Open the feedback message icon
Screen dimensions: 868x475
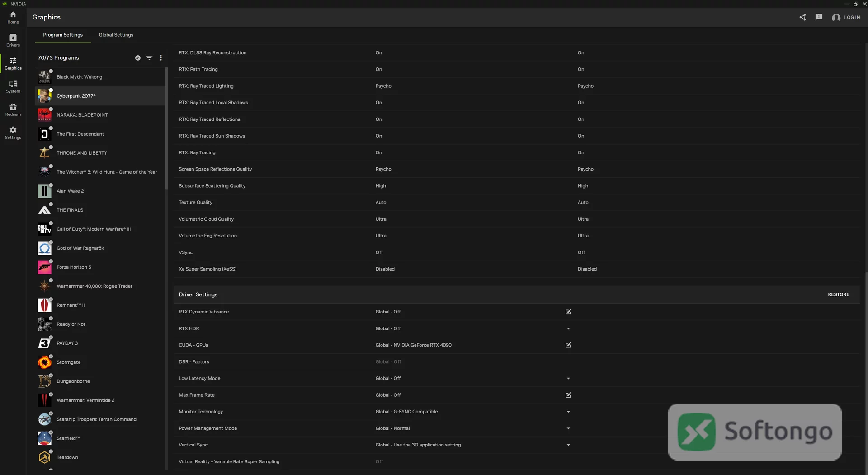(x=819, y=17)
